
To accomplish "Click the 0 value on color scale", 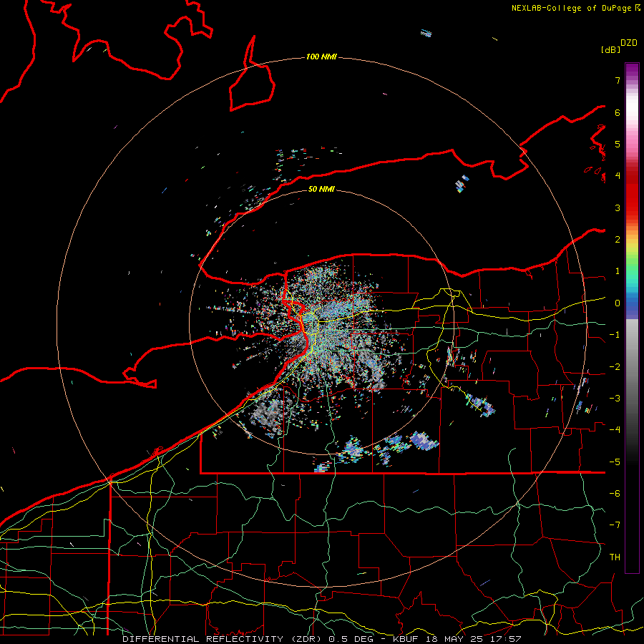I will click(x=618, y=303).
